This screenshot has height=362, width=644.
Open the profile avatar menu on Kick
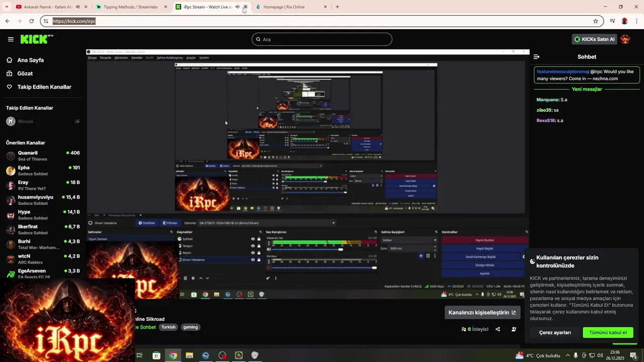click(x=625, y=39)
